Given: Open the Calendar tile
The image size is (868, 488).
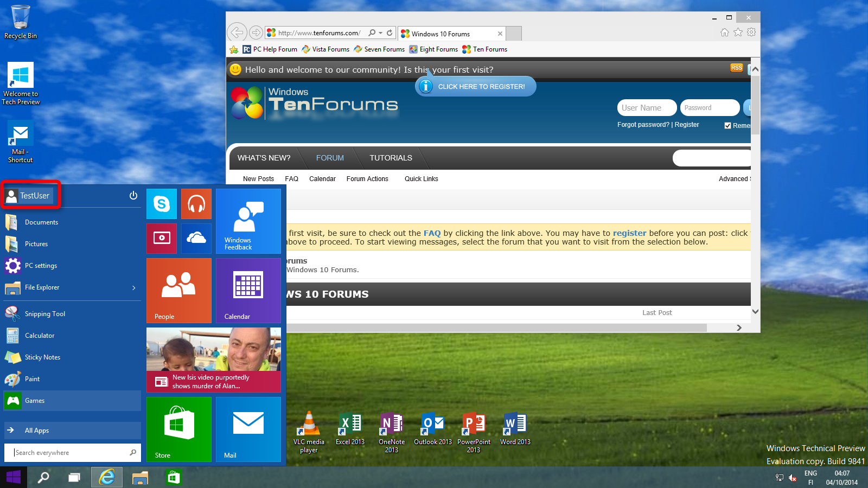Looking at the screenshot, I should 248,291.
